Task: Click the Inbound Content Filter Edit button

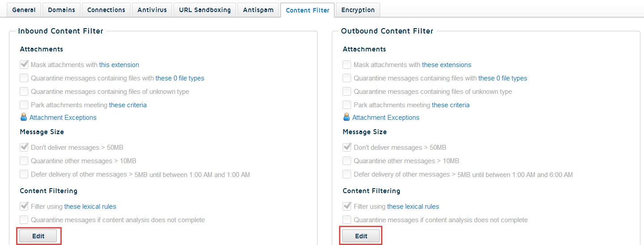Action: 38,236
